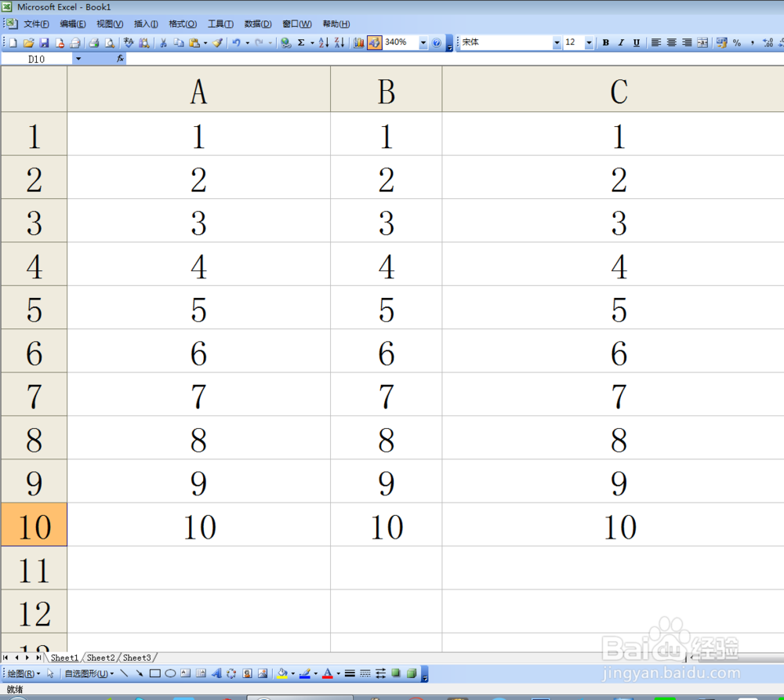Create a new blank workbook
Viewport: 784px width, 700px height.
(x=13, y=43)
